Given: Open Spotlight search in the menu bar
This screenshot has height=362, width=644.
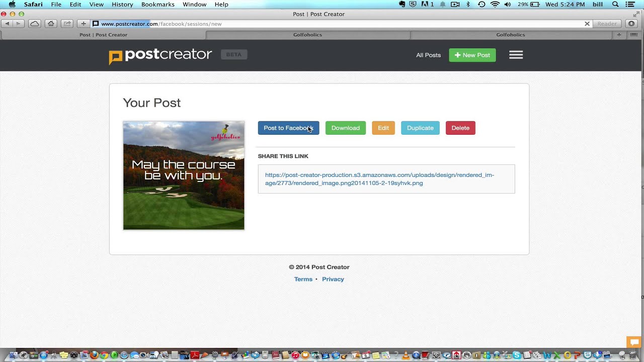Looking at the screenshot, I should [x=615, y=4].
